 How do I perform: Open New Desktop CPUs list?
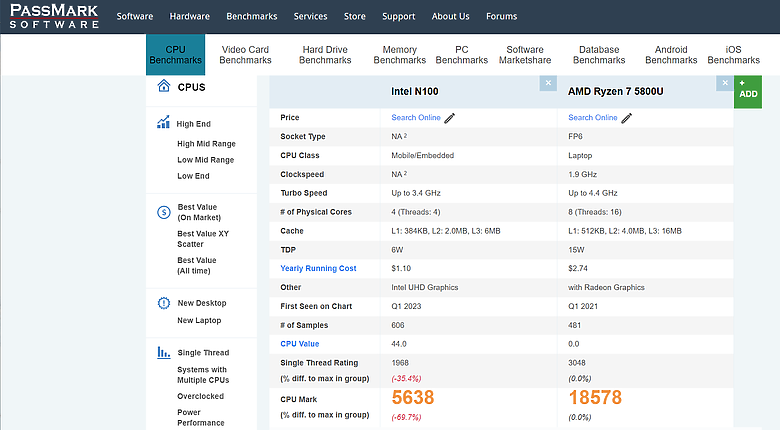202,303
